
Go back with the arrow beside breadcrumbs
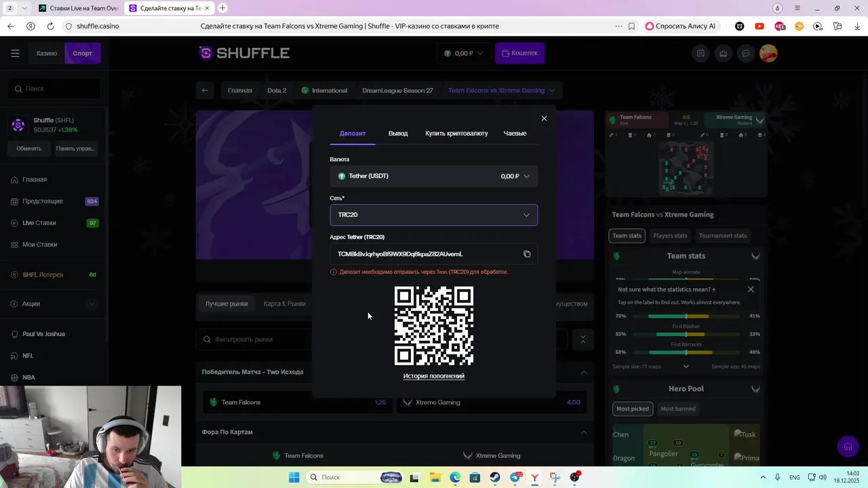point(205,90)
